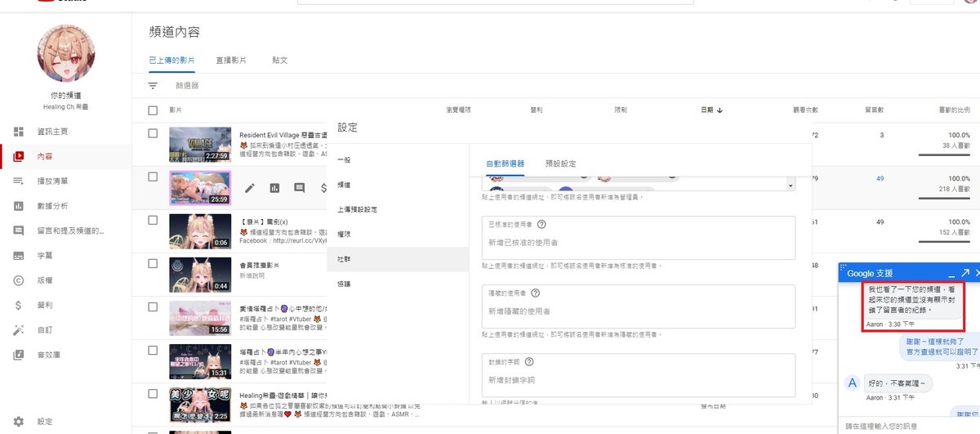Open the 0:44 會員推薦影片 thumbnail
The height and width of the screenshot is (434, 980).
[200, 275]
